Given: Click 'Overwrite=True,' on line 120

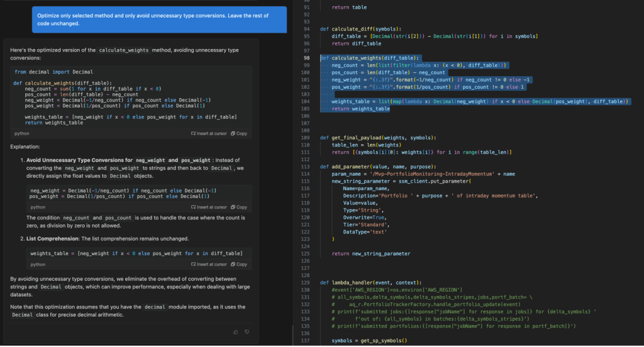Looking at the screenshot, I should [365, 217].
